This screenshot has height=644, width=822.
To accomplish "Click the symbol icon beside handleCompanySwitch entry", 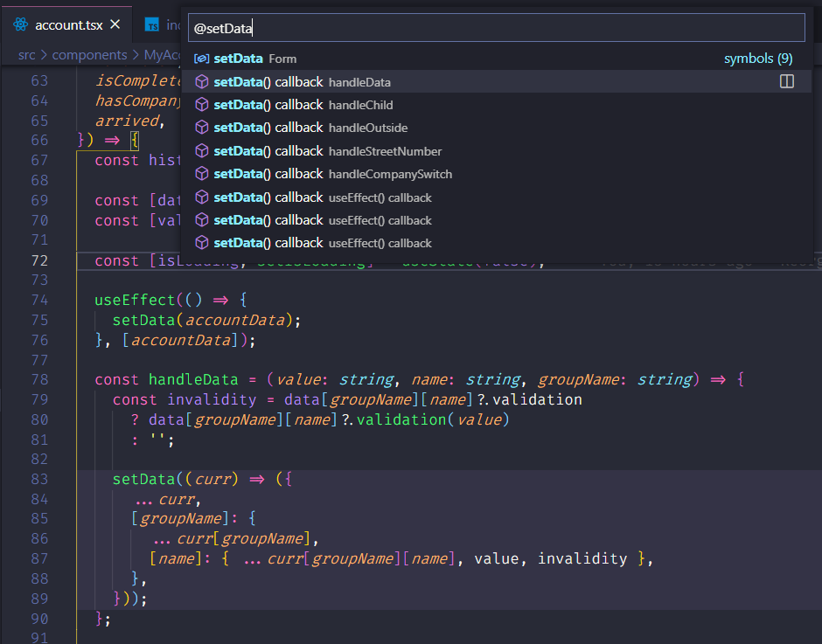I will pyautogui.click(x=202, y=173).
